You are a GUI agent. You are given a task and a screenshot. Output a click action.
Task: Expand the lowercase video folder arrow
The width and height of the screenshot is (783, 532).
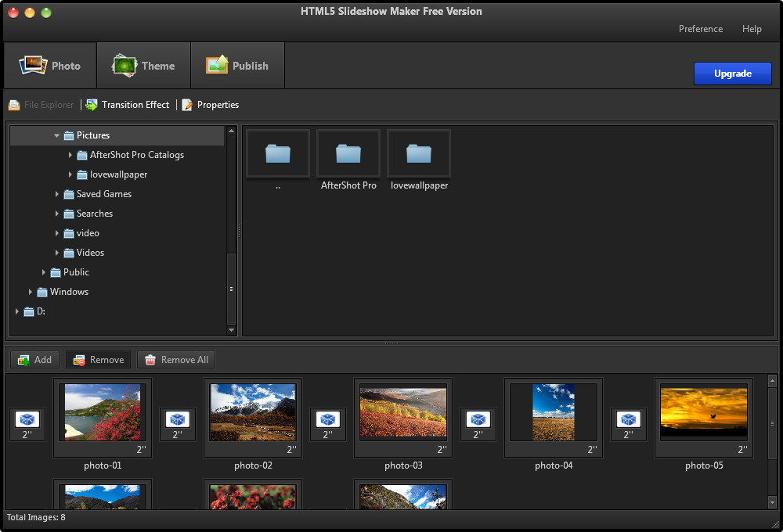(56, 233)
